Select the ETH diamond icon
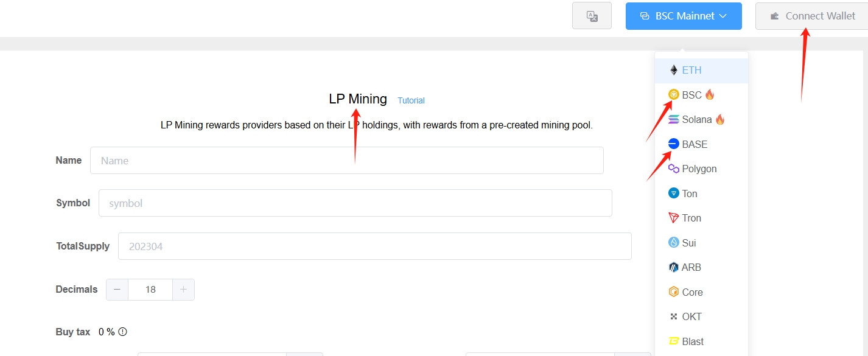Image resolution: width=868 pixels, height=356 pixels. [x=673, y=70]
